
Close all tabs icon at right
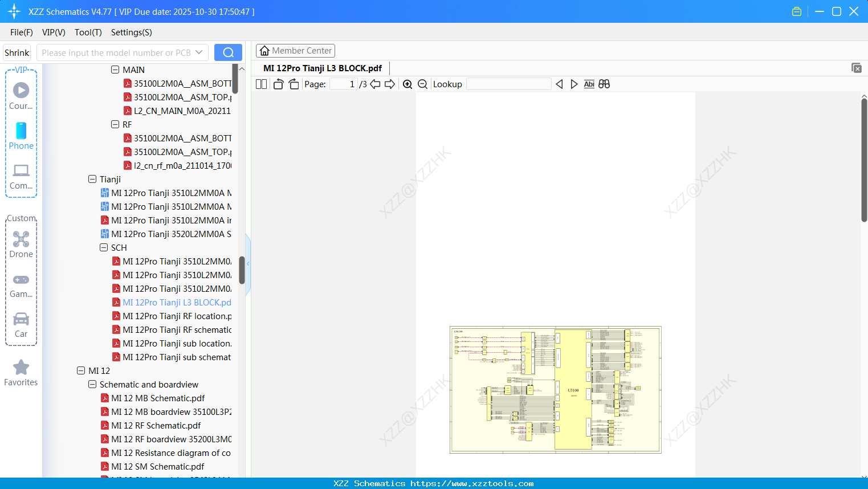pos(857,68)
